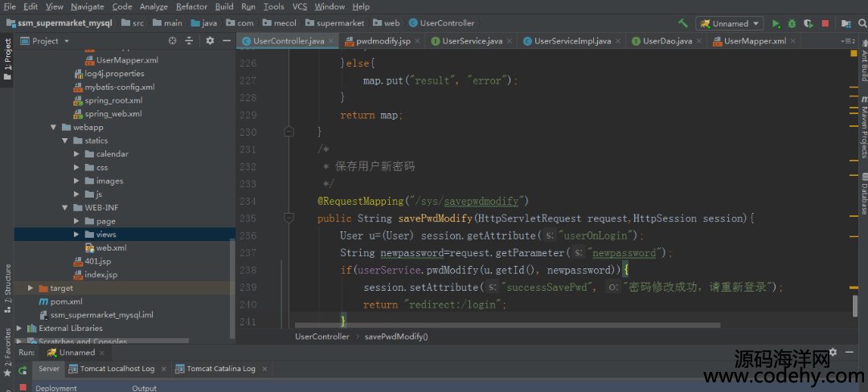Click the editor horizontal scrollbar
Viewport: 868px width, 392px height.
tap(508, 325)
